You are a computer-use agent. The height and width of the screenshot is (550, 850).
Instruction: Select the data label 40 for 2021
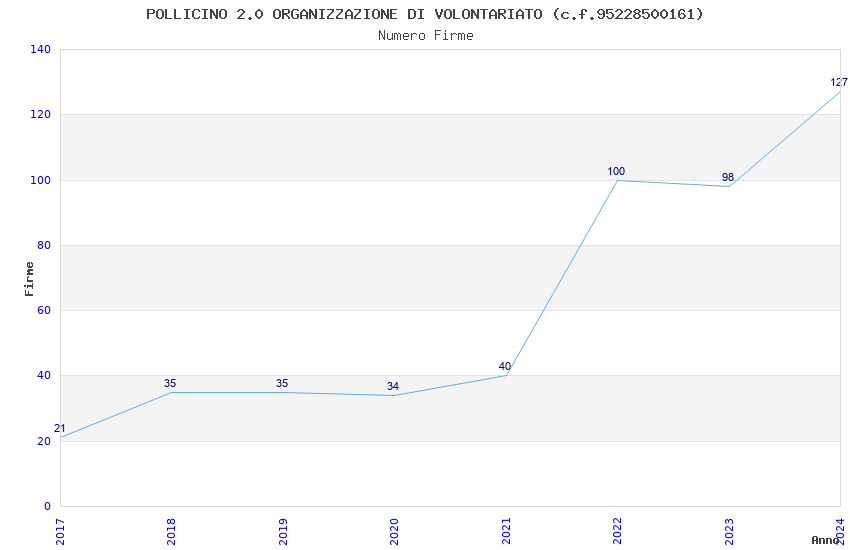coord(505,366)
